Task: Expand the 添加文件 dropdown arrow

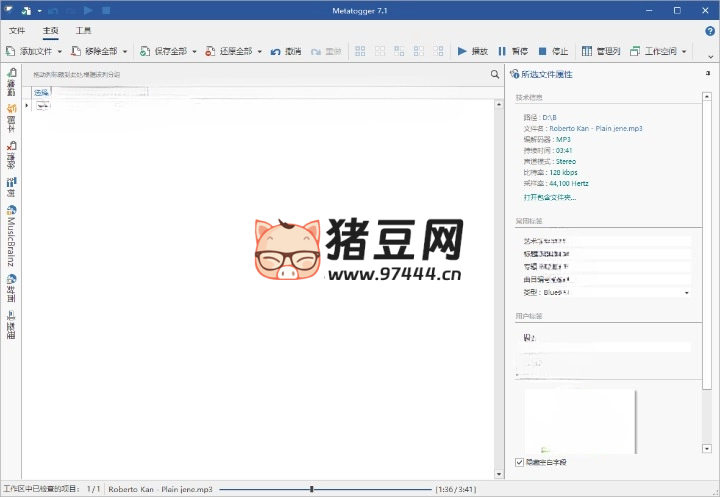Action: tap(60, 51)
